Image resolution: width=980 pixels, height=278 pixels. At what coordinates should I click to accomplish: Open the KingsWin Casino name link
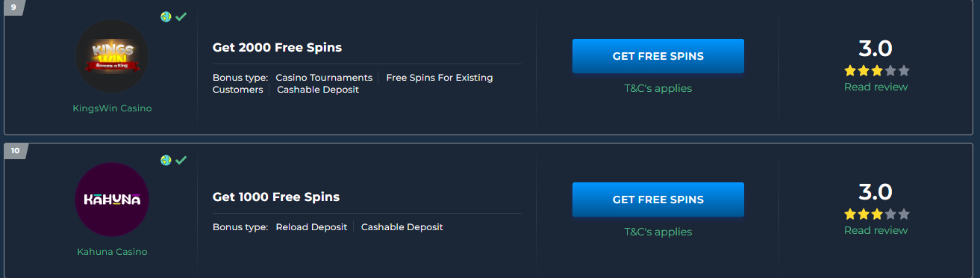(112, 108)
